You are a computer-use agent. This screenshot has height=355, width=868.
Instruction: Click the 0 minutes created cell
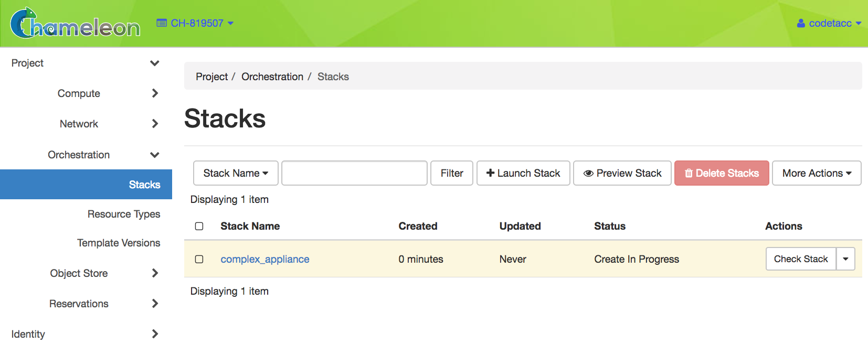click(x=421, y=259)
